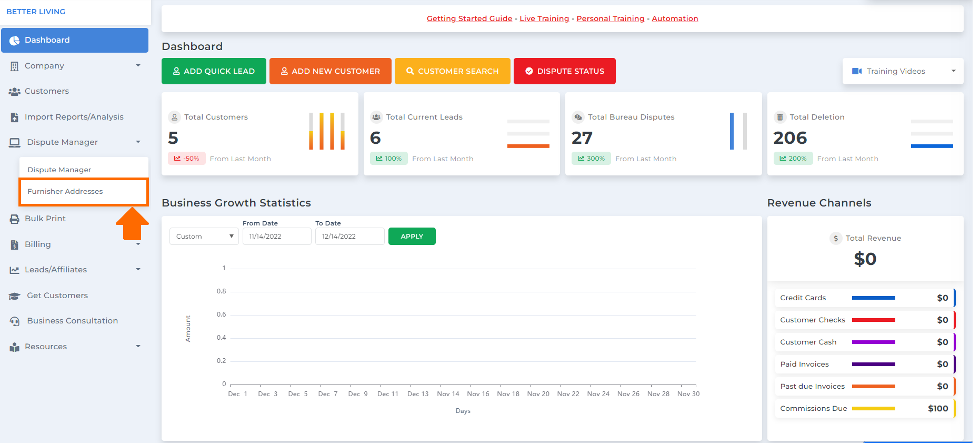Click the Past due Invoices orange bar
This screenshot has height=443, width=980.
[x=874, y=387]
